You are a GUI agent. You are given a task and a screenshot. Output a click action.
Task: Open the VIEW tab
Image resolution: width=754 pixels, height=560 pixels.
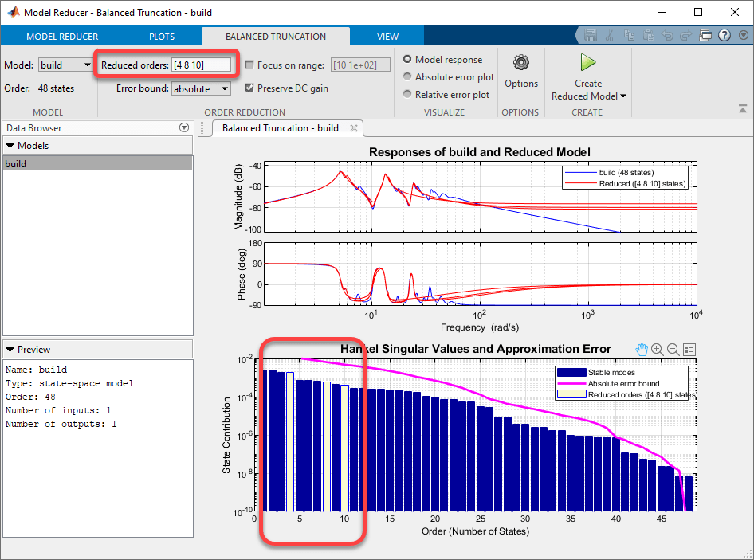(x=388, y=37)
